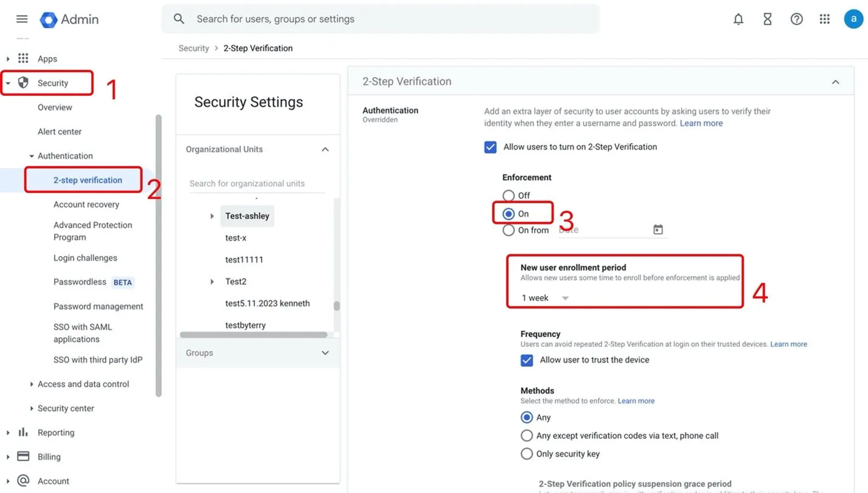Open the account avatar in the top right
This screenshot has width=868, height=493.
(853, 19)
